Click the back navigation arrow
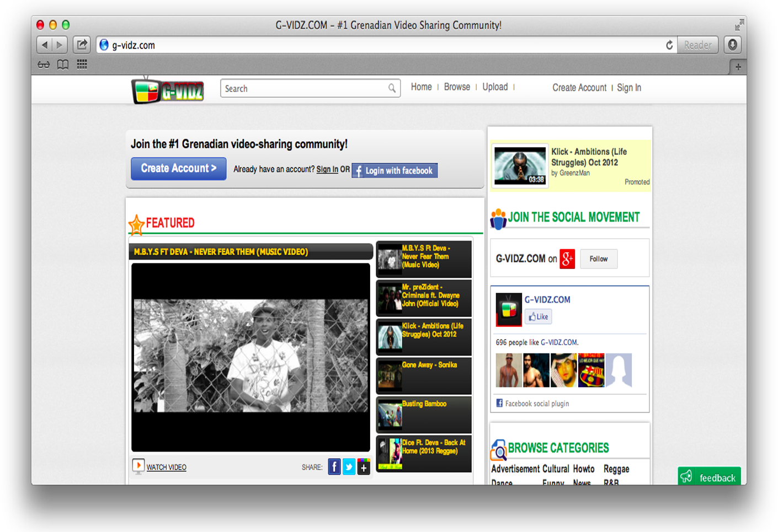Image resolution: width=778 pixels, height=532 pixels. (44, 45)
